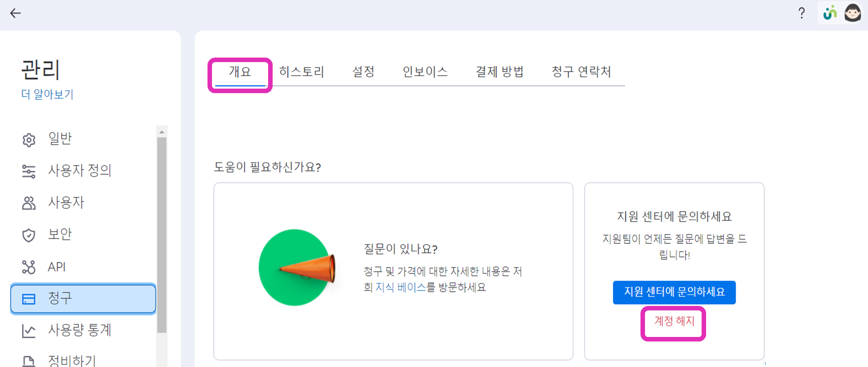This screenshot has height=367, width=868.
Task: Click the back arrow icon
Action: pos(16,13)
